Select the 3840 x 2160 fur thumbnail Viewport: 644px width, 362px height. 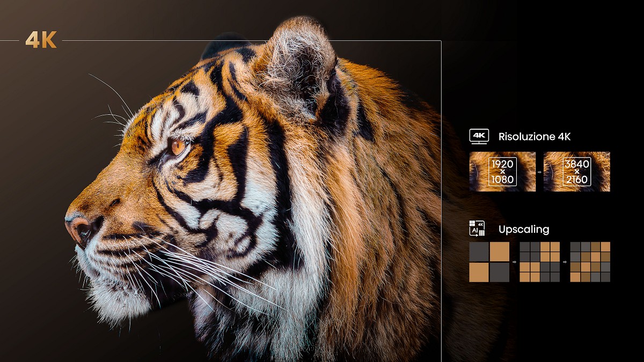[x=577, y=172]
